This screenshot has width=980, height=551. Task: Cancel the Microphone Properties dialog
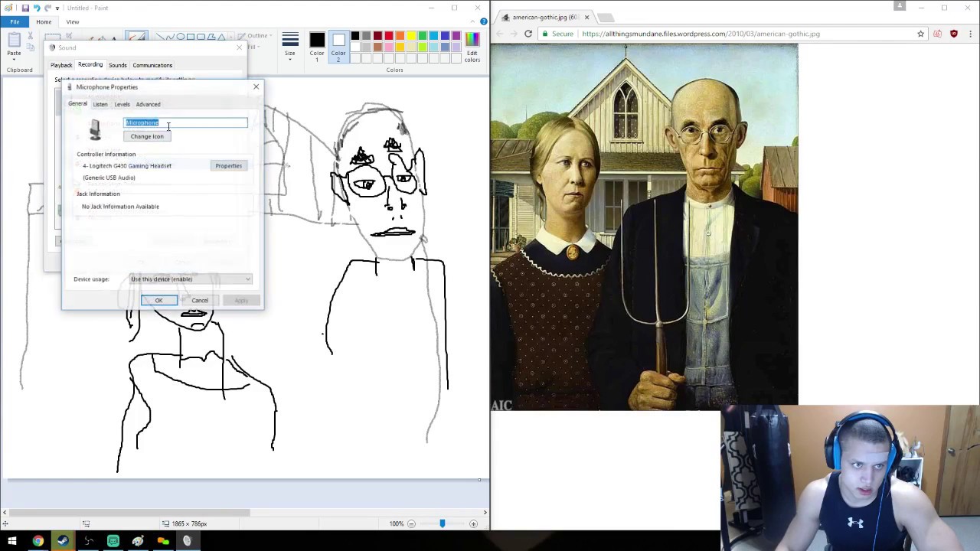[200, 300]
